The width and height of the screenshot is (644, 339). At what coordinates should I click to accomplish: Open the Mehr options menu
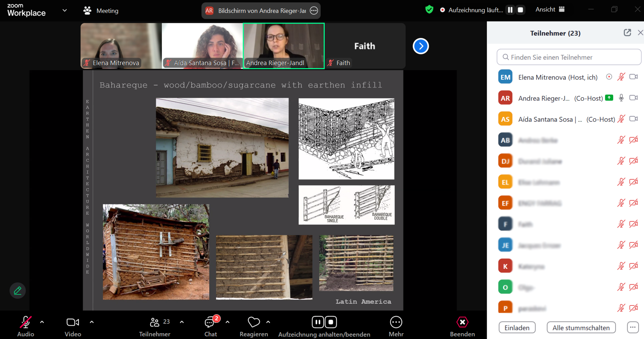coord(396,326)
